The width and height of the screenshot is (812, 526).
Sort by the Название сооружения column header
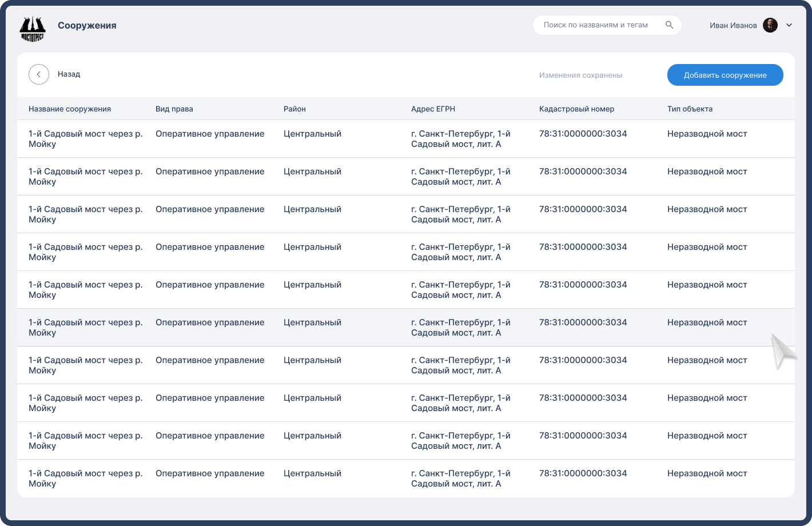click(70, 109)
